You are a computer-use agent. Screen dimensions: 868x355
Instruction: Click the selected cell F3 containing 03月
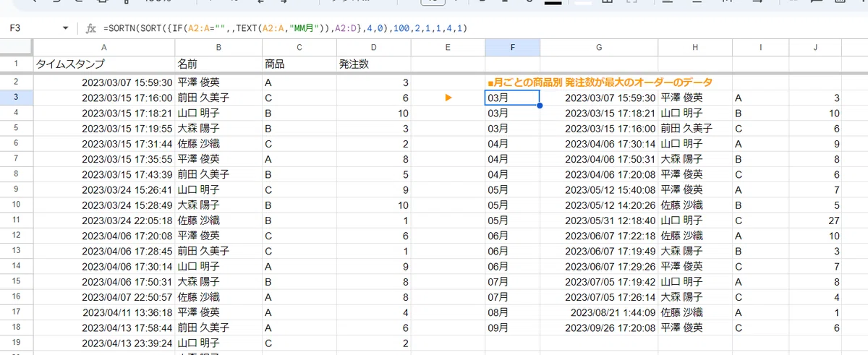[x=512, y=98]
